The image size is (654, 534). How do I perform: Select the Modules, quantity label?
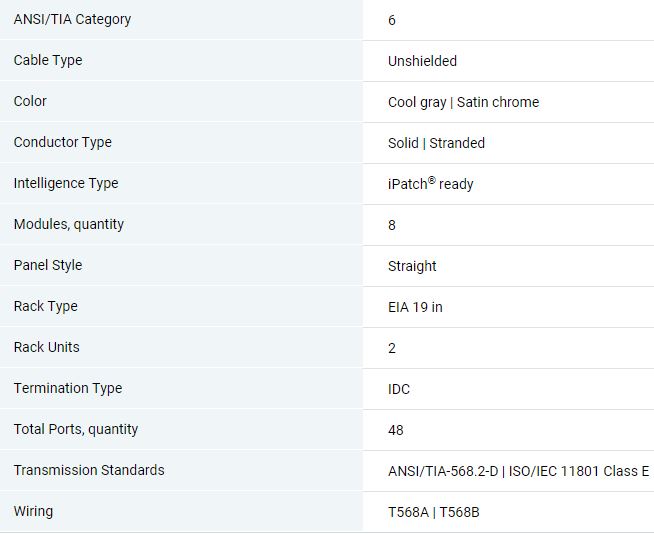69,224
